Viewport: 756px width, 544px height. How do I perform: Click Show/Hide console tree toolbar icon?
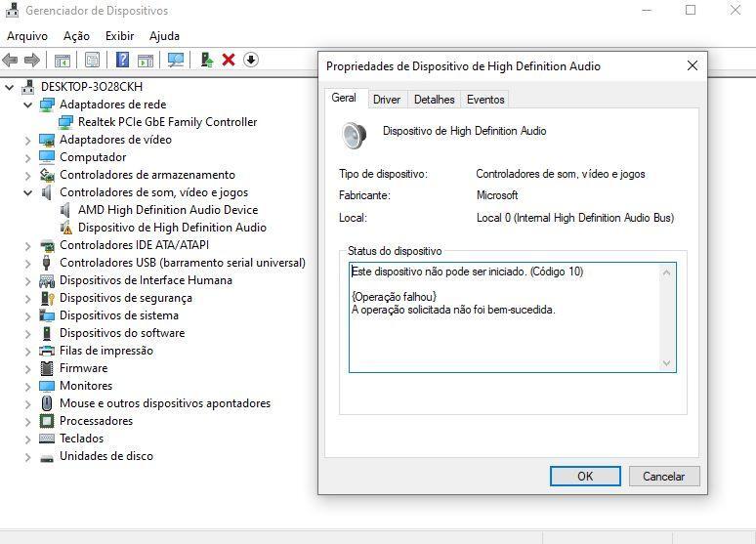click(x=63, y=61)
